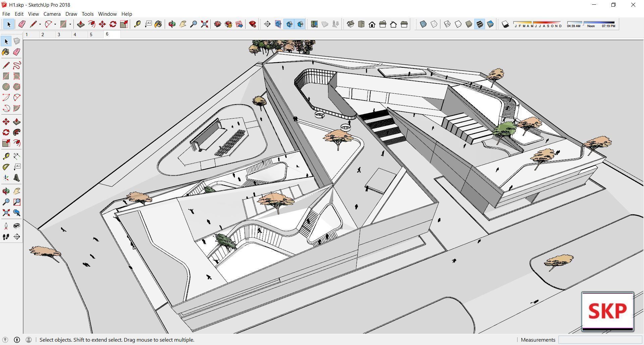
Task: Enable Monochrome face style
Action: (x=490, y=24)
